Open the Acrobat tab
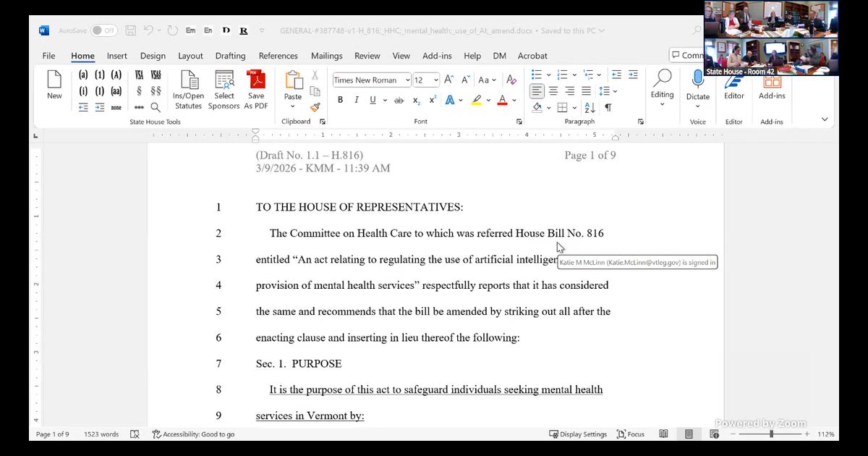This screenshot has width=868, height=456. point(532,56)
